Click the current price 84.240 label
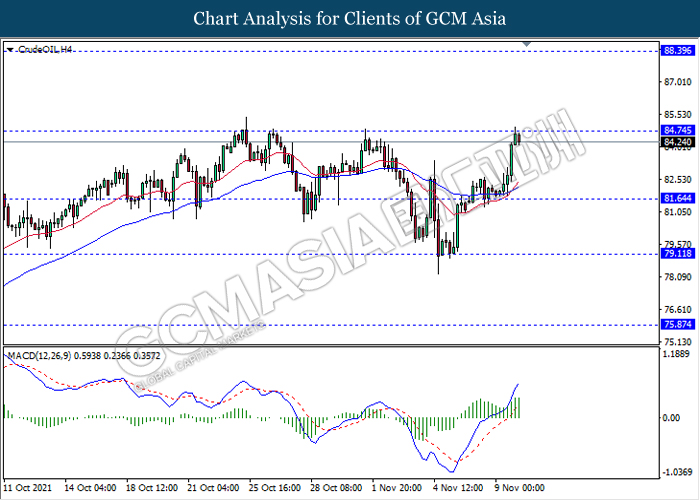This screenshot has width=700, height=500. pos(677,142)
